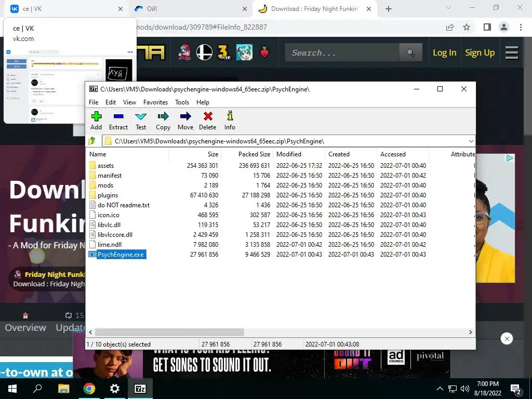Select the Copy toolbar icon in 7-Zip
The width and height of the screenshot is (532, 399).
coord(163,121)
